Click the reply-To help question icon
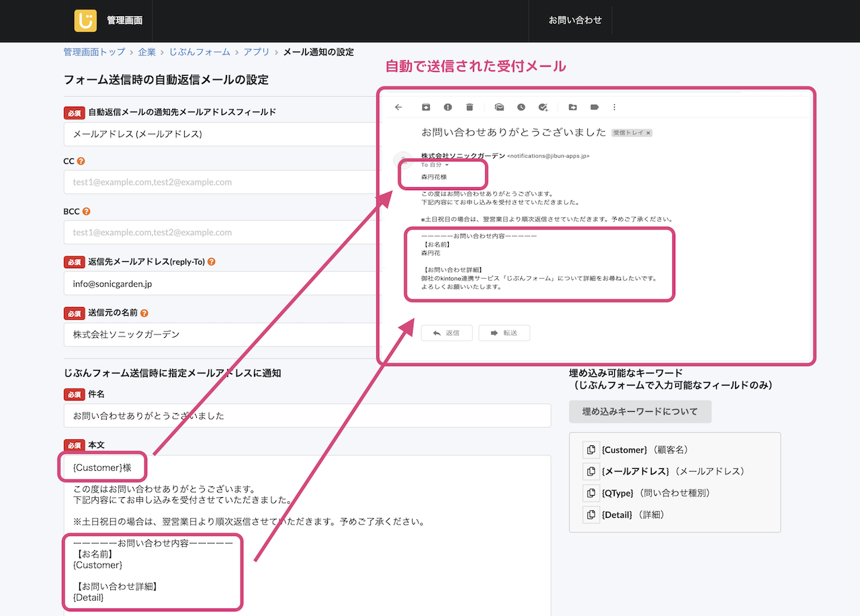The image size is (860, 616). [212, 261]
